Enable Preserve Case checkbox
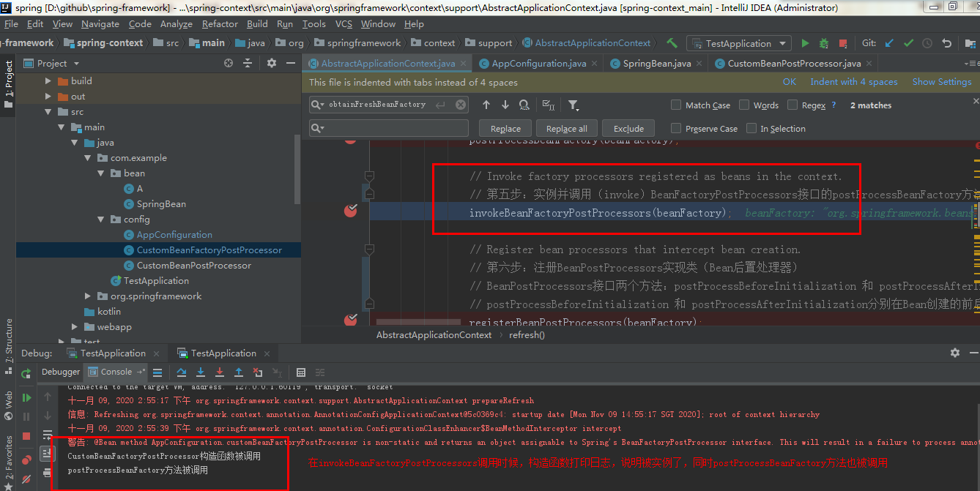Viewport: 980px width, 491px height. click(676, 128)
